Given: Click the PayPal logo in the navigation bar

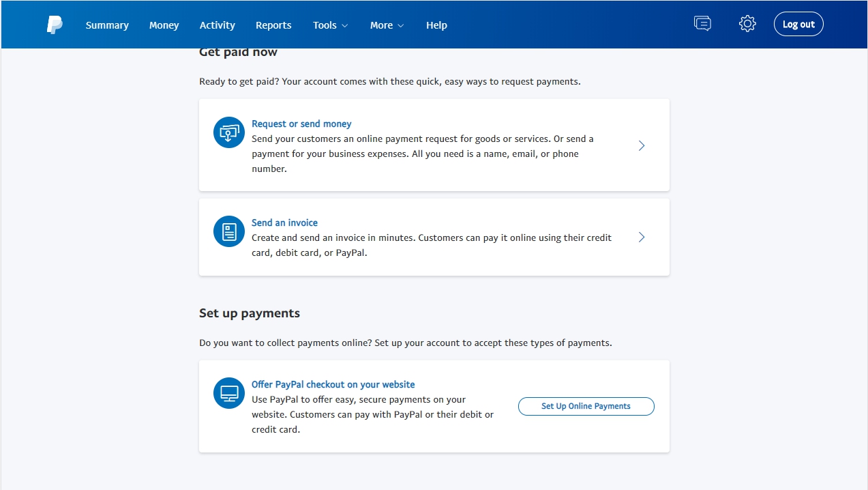Looking at the screenshot, I should tap(54, 25).
